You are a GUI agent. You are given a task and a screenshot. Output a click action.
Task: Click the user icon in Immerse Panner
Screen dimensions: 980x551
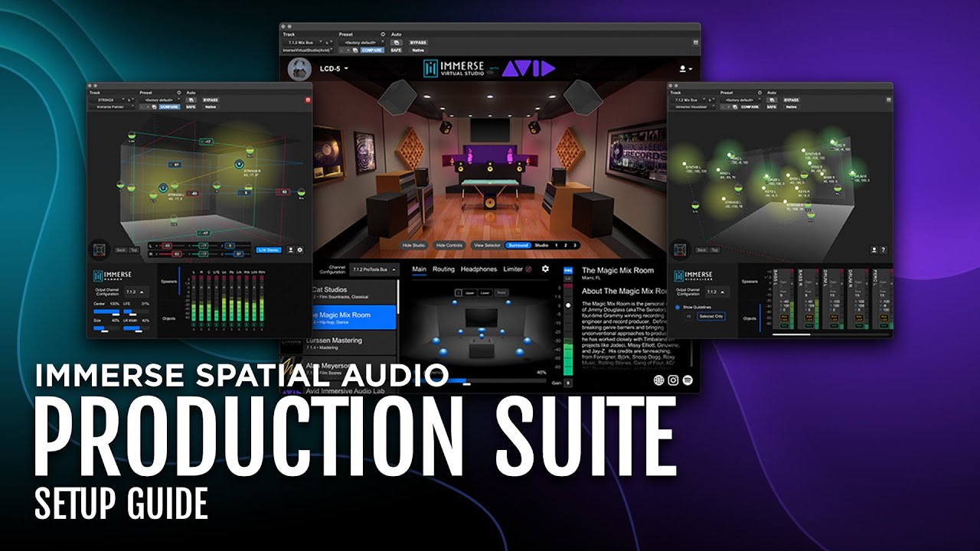(x=291, y=249)
